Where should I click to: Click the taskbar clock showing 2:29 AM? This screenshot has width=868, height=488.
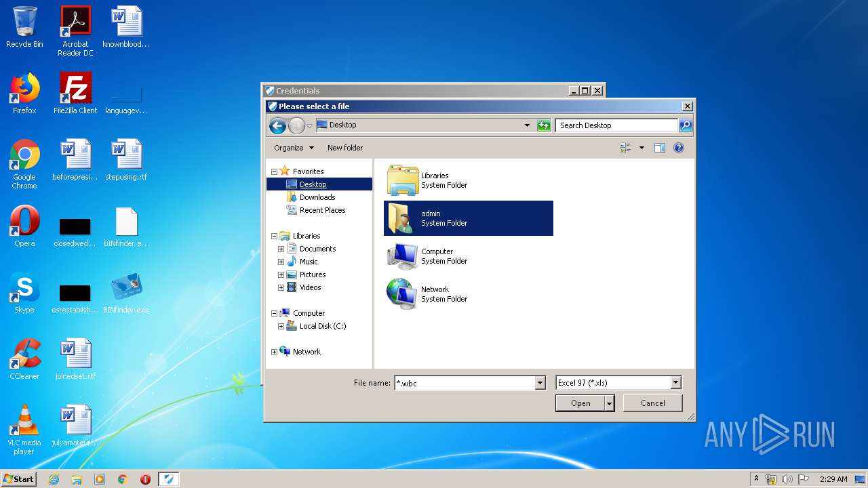tap(833, 479)
